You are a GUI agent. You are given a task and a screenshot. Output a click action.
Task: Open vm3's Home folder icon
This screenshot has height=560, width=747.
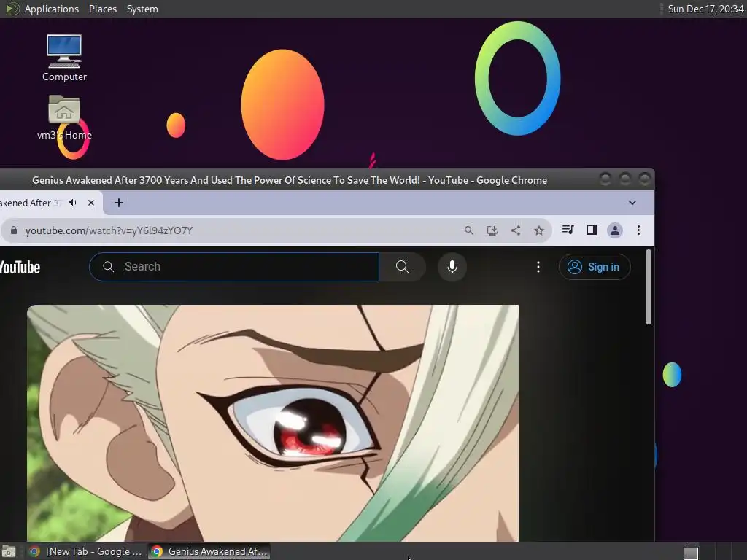pos(64,117)
